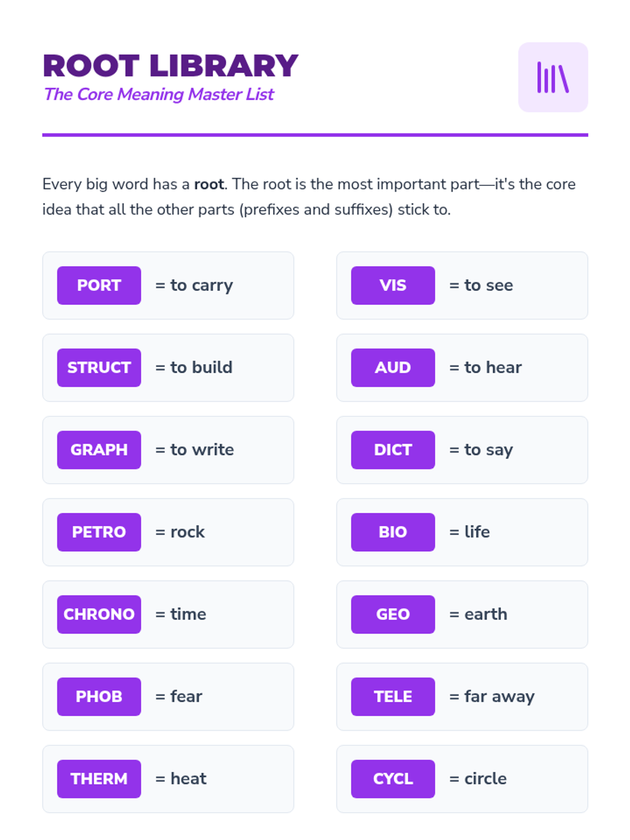The height and width of the screenshot is (840, 630).
Task: Click the bold word root in paragraph
Action: click(x=209, y=184)
